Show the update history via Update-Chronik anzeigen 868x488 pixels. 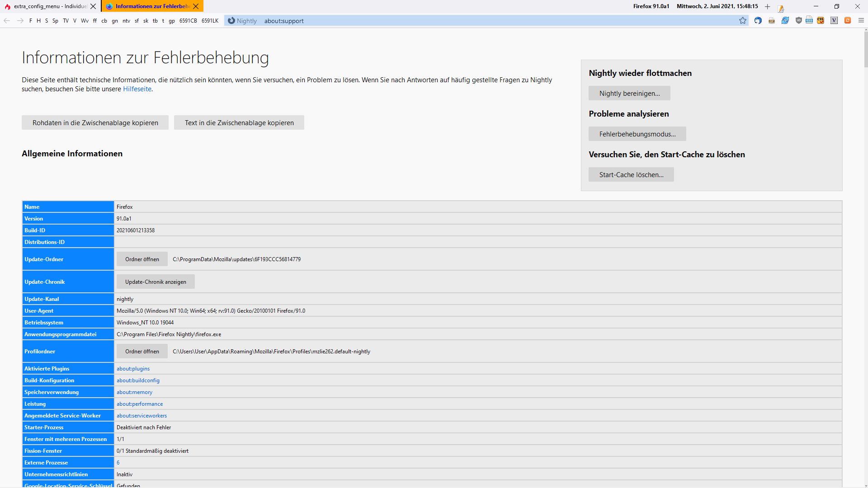156,282
